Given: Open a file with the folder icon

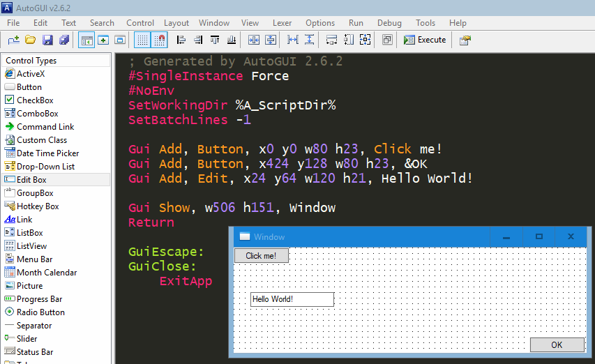Looking at the screenshot, I should (x=31, y=40).
